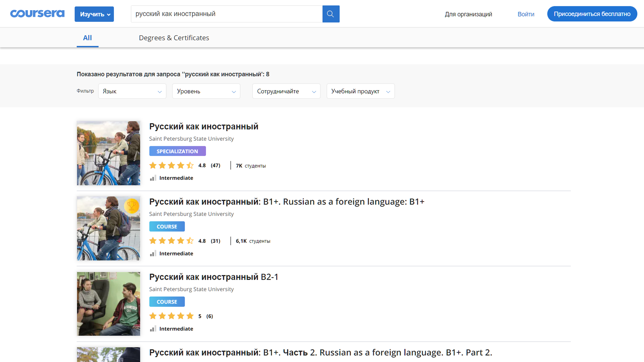
Task: Click the fifth star rating on first course
Action: 190,165
